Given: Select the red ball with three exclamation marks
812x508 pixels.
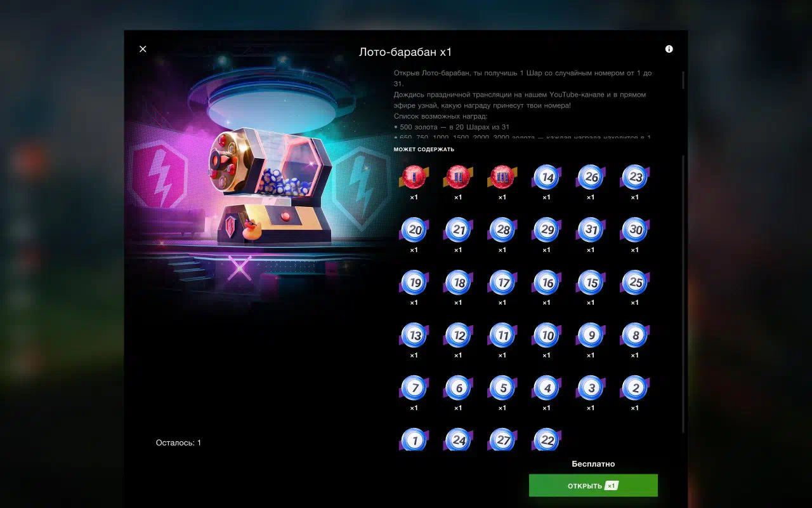Looking at the screenshot, I should pos(502,177).
